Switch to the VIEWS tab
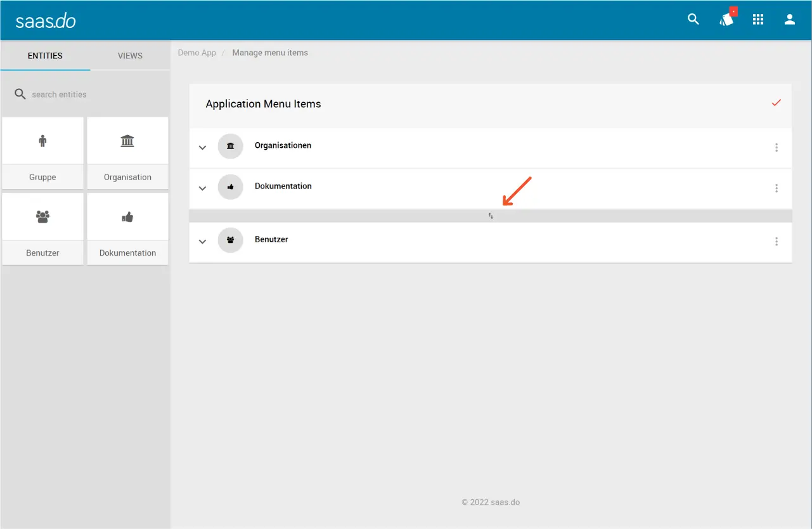Image resolution: width=812 pixels, height=529 pixels. click(130, 56)
